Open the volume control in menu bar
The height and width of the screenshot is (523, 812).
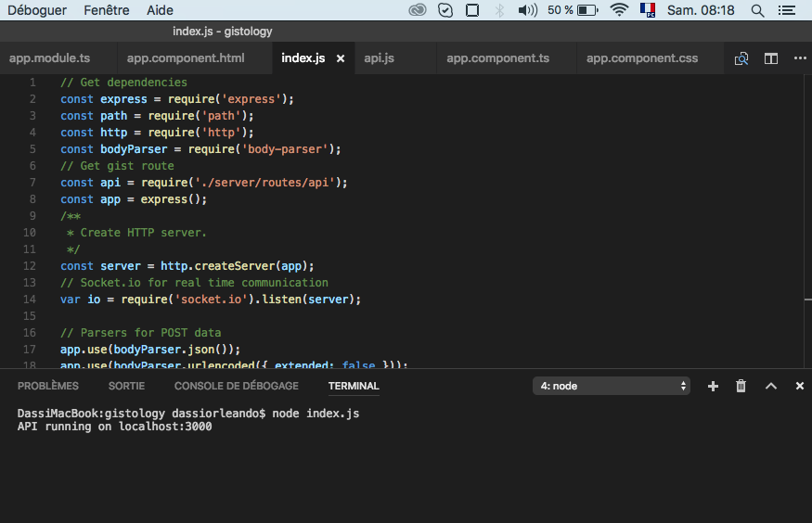click(528, 10)
